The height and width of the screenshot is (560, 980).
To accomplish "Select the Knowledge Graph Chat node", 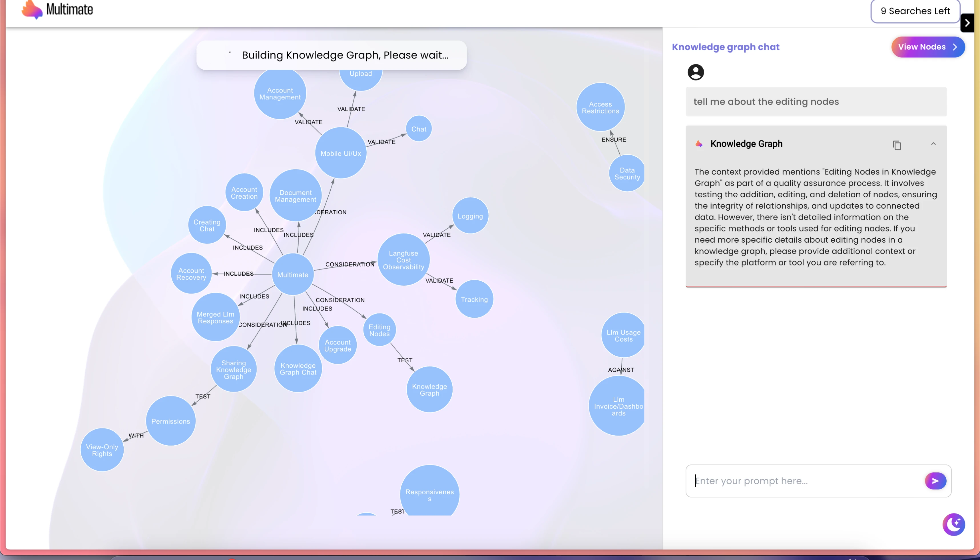I will tap(298, 368).
